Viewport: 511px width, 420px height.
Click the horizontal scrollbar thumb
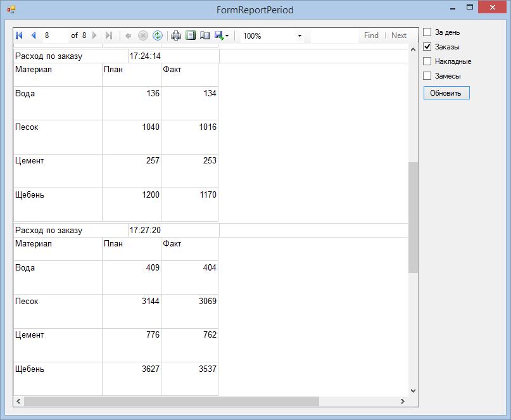(172, 402)
